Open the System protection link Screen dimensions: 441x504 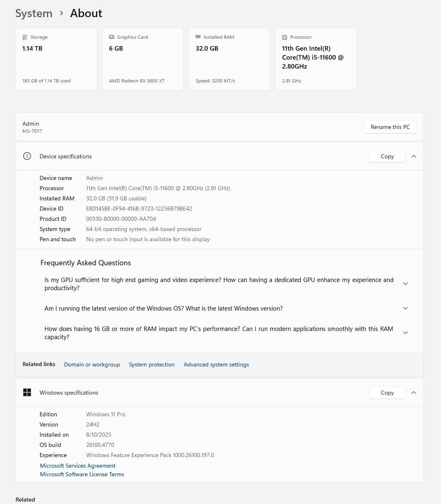tap(151, 364)
